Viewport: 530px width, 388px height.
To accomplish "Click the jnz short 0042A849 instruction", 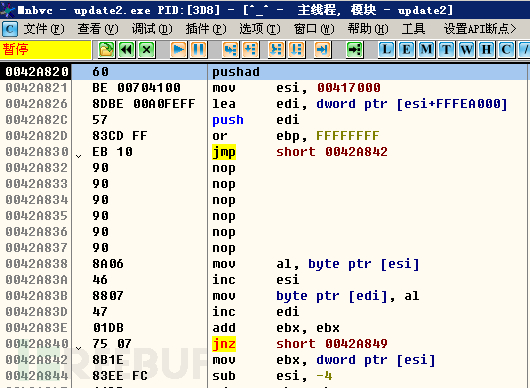I will click(300, 344).
